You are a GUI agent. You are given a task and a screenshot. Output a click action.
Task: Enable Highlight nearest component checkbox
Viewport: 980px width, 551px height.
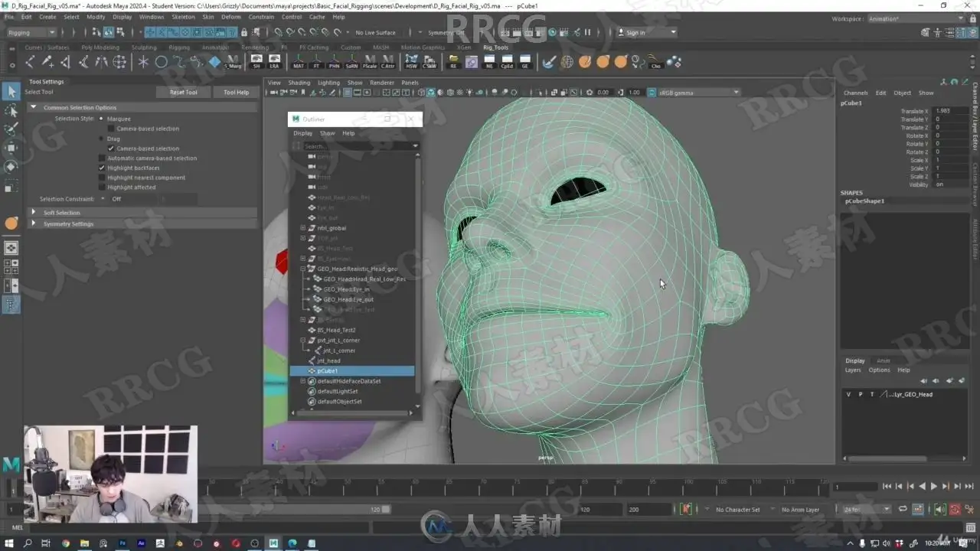pyautogui.click(x=102, y=178)
